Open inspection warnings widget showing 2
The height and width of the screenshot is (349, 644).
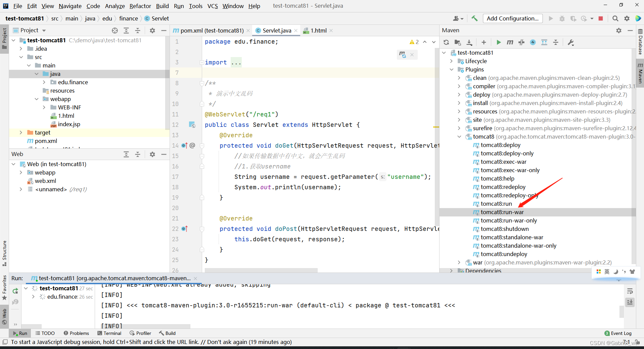click(414, 42)
